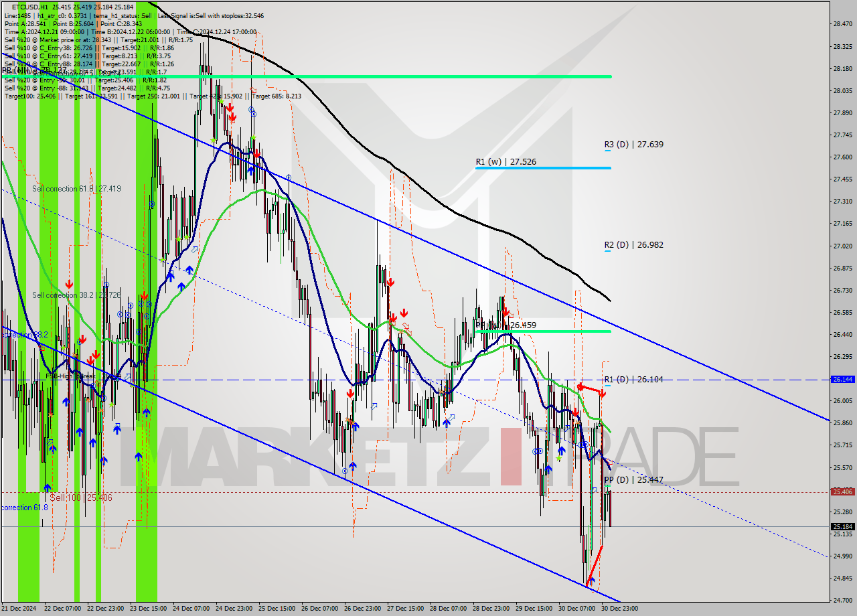Select the 28.470 price axis value
Image resolution: width=857 pixels, height=616 pixels.
pos(842,24)
